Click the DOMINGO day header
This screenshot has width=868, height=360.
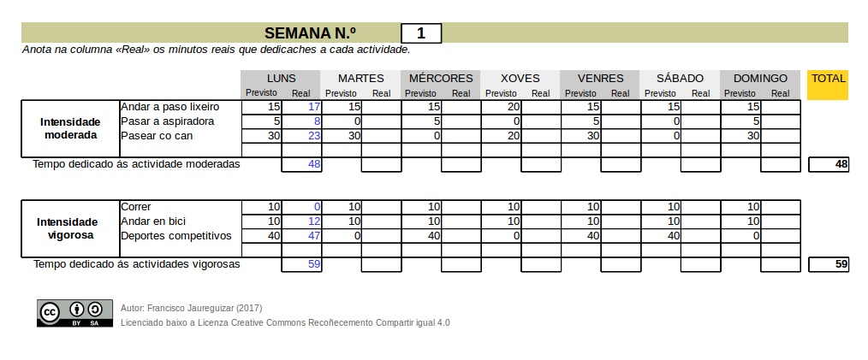click(x=760, y=78)
